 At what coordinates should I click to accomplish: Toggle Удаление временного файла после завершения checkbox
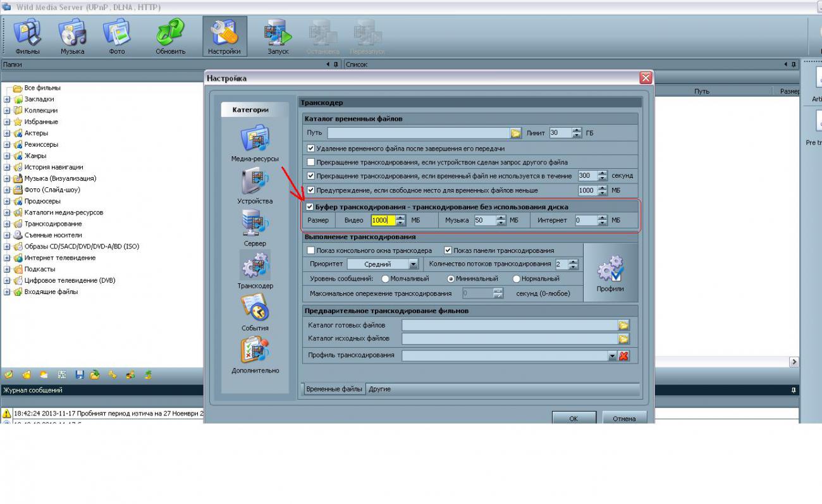click(310, 149)
